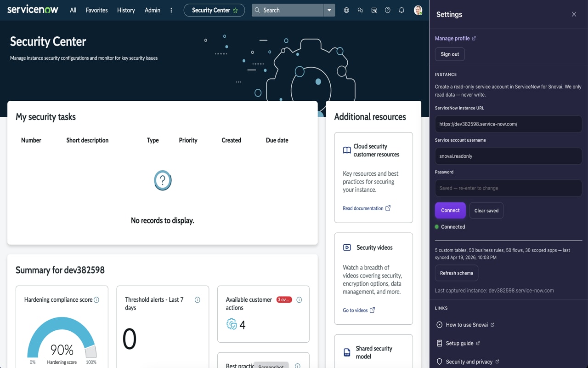The height and width of the screenshot is (368, 588).
Task: Click the 'Cloud security customer resources' title
Action: coord(376,150)
